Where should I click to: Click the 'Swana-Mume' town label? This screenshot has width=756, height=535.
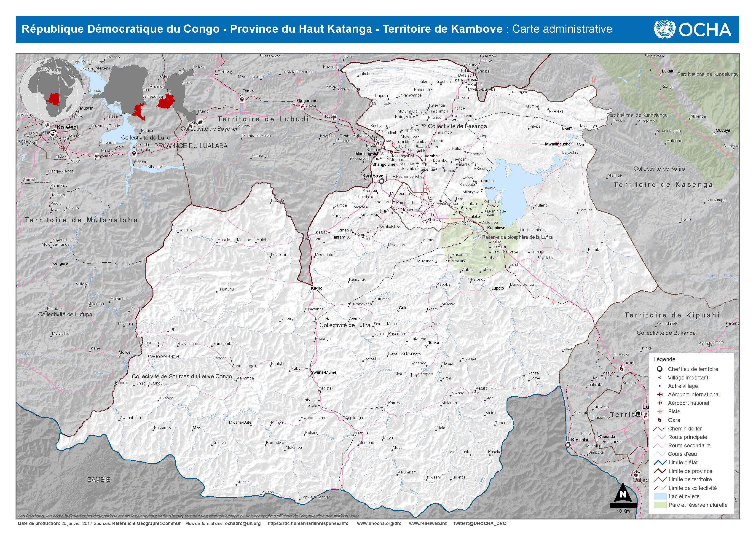tap(324, 372)
